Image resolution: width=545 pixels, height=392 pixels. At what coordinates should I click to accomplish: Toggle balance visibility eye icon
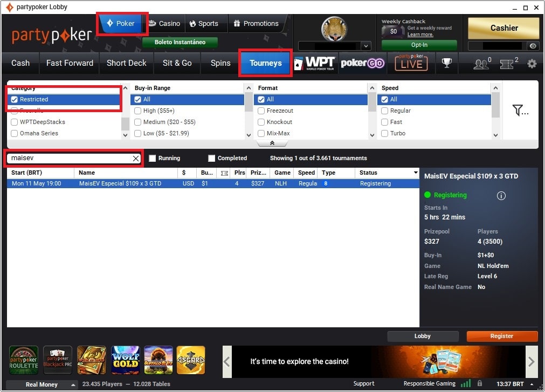[533, 46]
